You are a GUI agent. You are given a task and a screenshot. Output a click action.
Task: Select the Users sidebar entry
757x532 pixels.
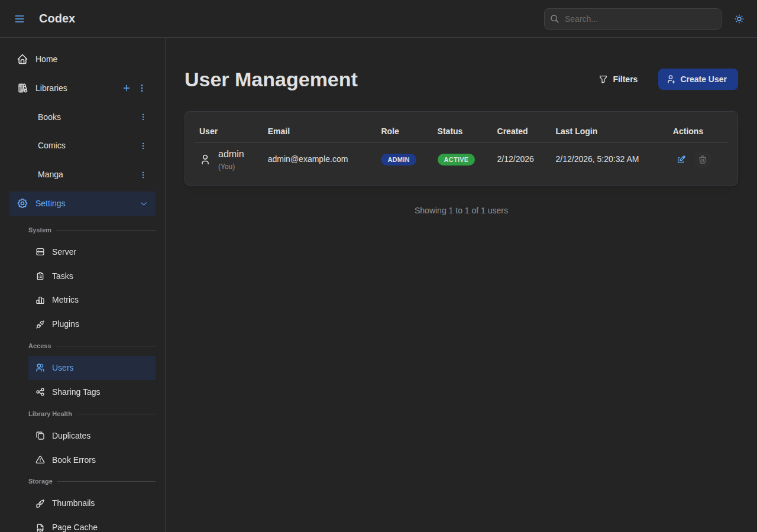(x=63, y=368)
